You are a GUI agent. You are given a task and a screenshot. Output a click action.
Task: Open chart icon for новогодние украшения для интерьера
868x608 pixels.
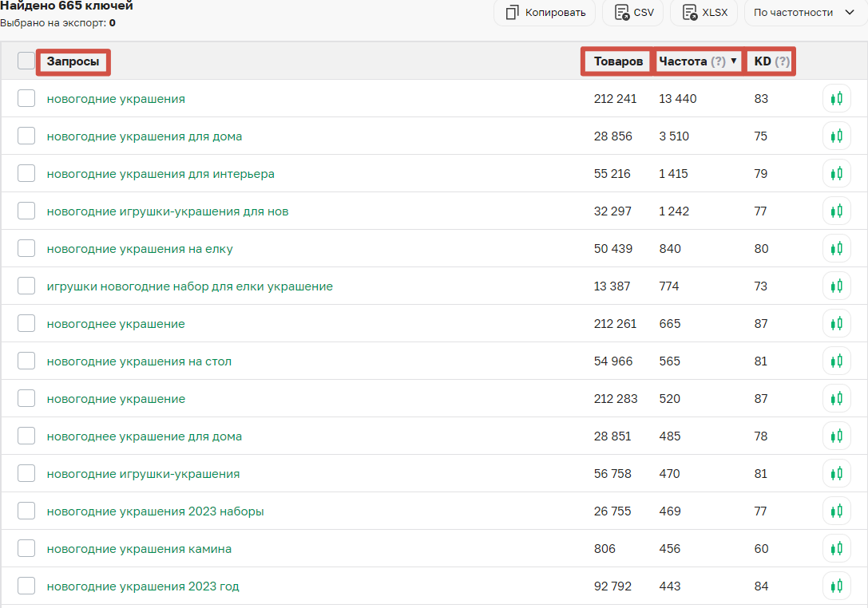pyautogui.click(x=836, y=174)
